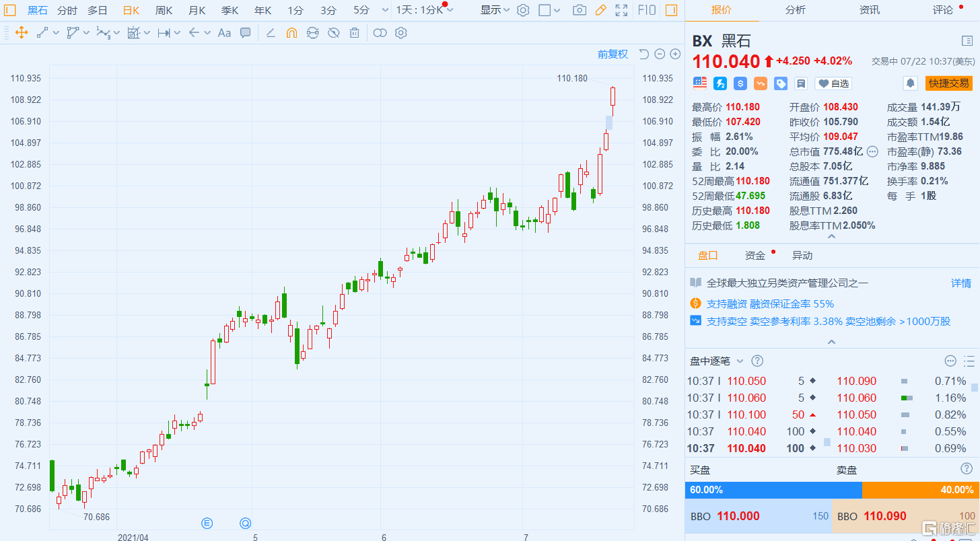This screenshot has height=541, width=980.
Task: Open the stock notes icon
Action: pos(801,83)
